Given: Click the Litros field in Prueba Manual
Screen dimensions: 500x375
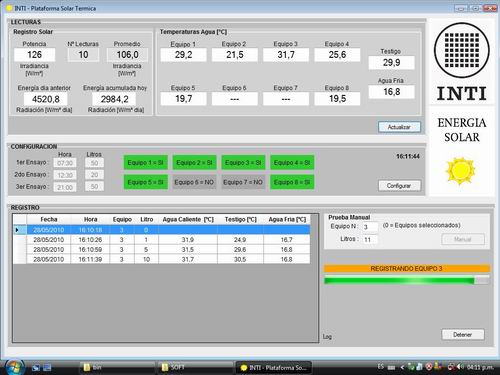Looking at the screenshot, I should [x=370, y=239].
